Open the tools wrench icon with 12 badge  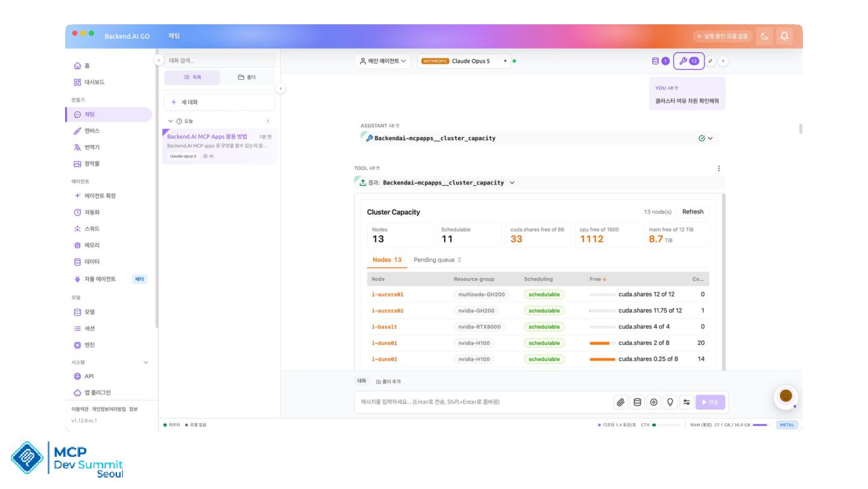(688, 61)
